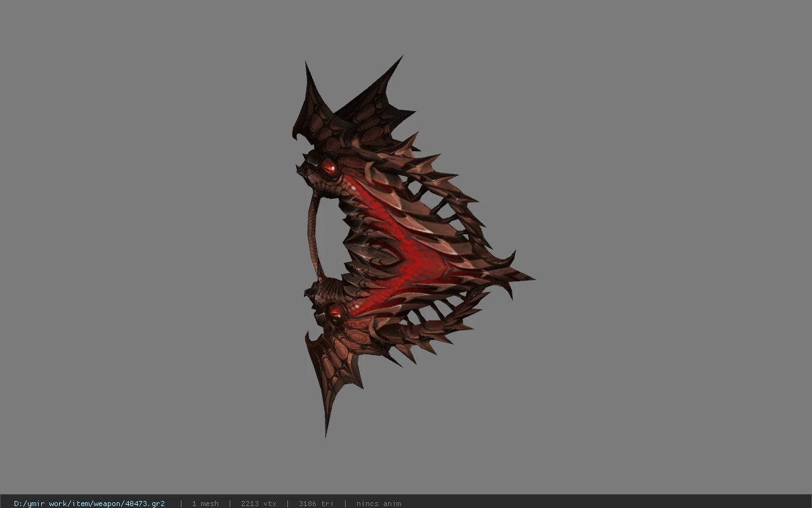
Task: Click the 'nincs anim' status text
Action: point(379,504)
